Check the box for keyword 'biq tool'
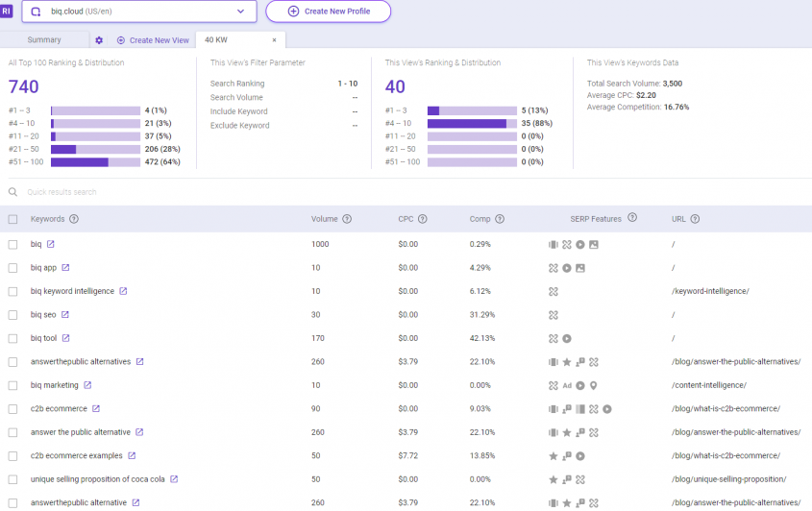812x511 pixels. click(12, 339)
